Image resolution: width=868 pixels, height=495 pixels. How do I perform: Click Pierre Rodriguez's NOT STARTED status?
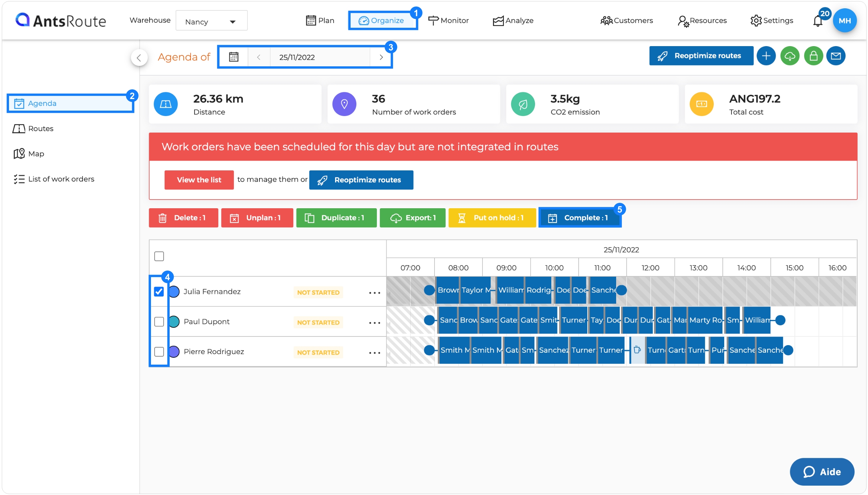click(x=318, y=352)
